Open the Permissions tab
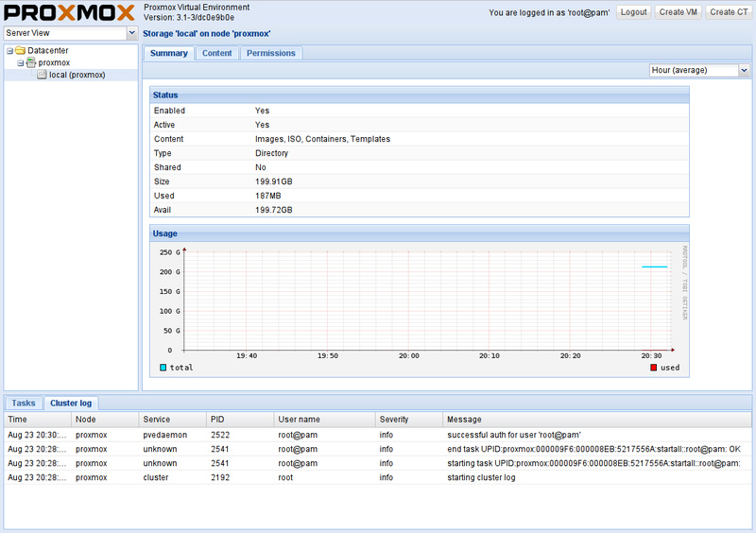The height and width of the screenshot is (533, 756). click(x=271, y=53)
